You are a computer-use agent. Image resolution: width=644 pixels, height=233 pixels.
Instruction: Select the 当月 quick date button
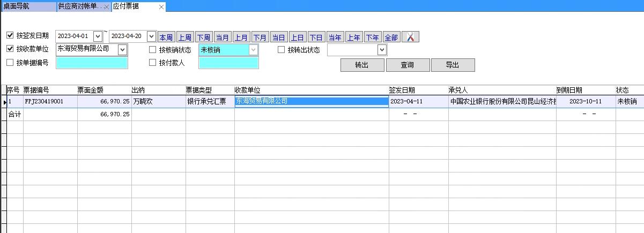pos(222,37)
